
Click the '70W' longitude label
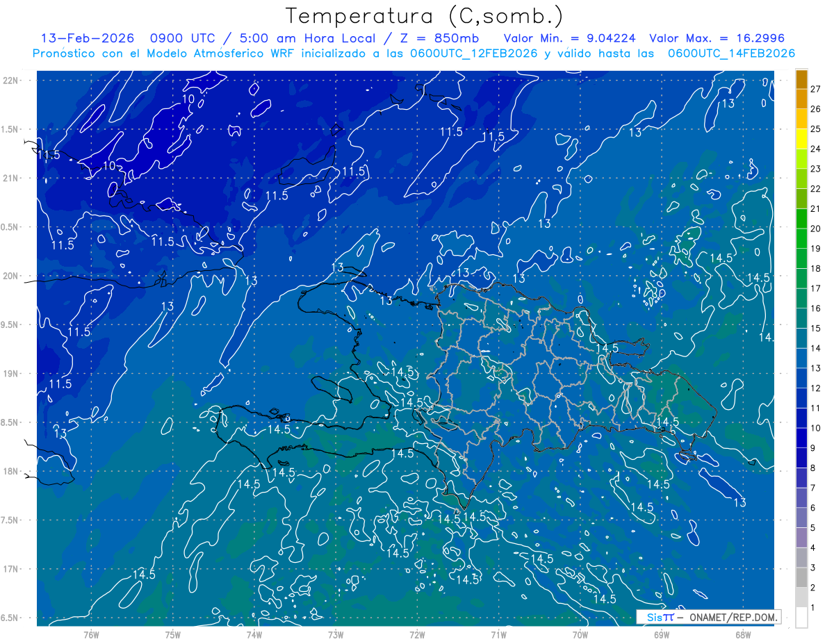tap(580, 634)
